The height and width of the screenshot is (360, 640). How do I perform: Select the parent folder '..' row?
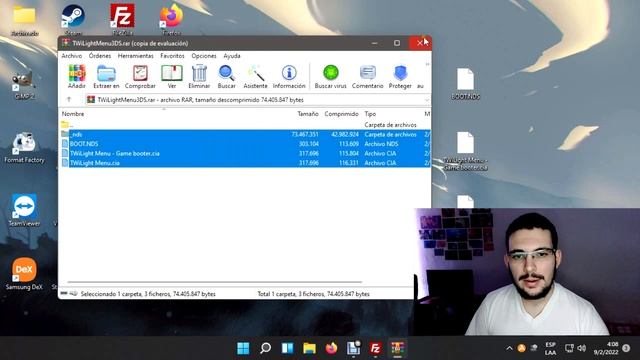(x=245, y=125)
